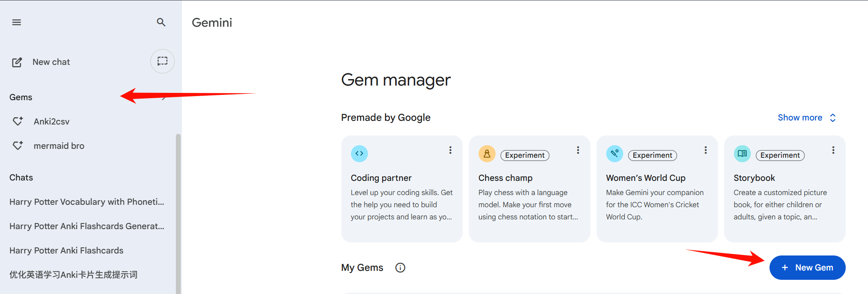Start a New chat
Viewport: 868px width, 294px height.
(51, 62)
